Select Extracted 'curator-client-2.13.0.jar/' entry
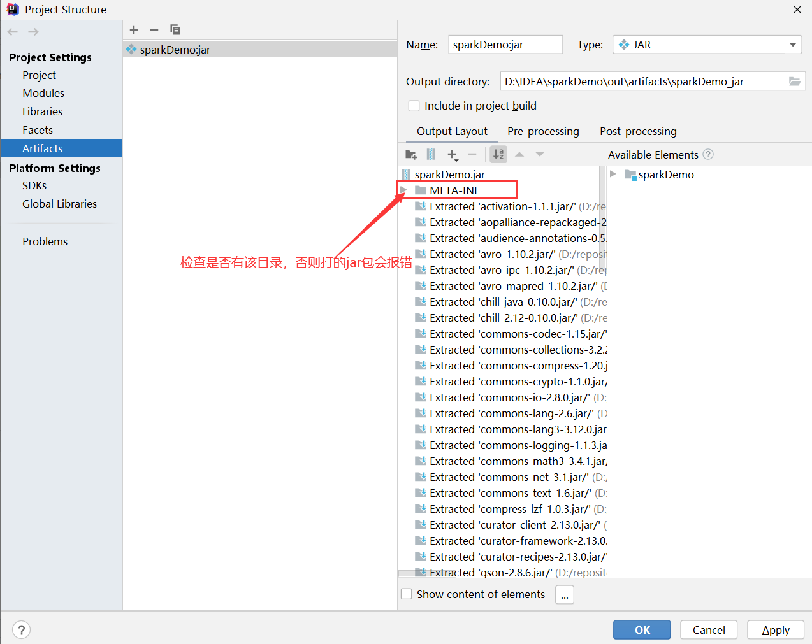The height and width of the screenshot is (644, 812). 511,524
